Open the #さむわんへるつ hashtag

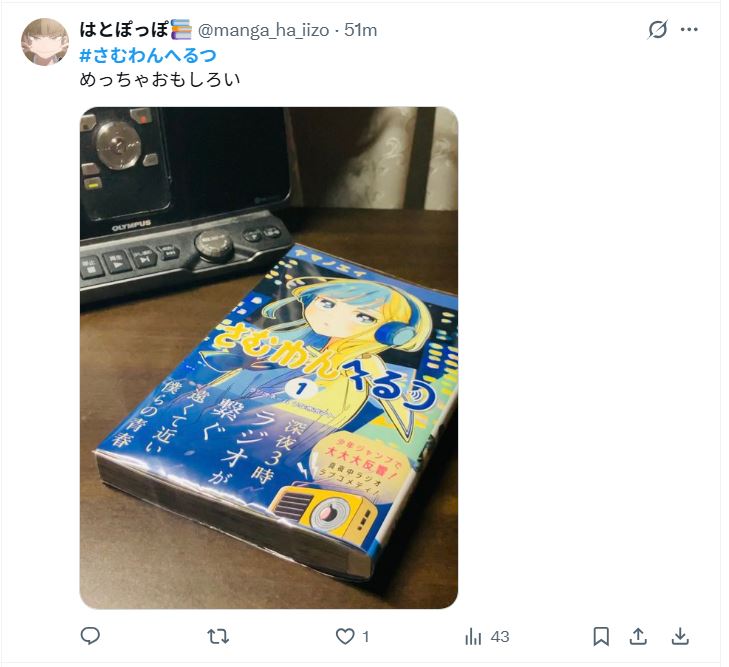[148, 56]
